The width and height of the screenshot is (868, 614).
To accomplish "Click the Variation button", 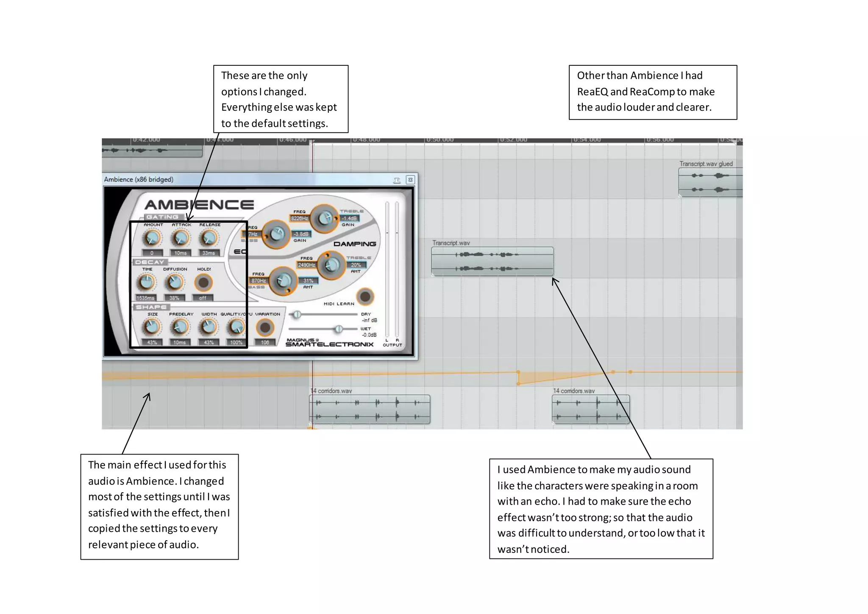I will click(x=265, y=327).
